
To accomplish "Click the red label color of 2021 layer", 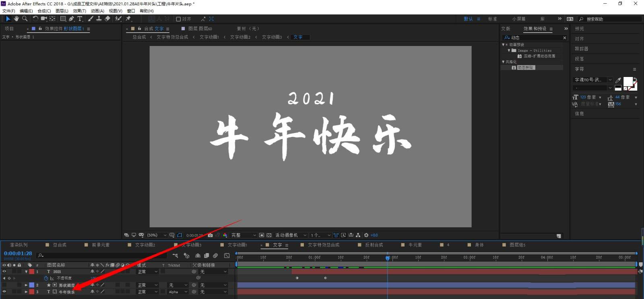I will [x=31, y=272].
